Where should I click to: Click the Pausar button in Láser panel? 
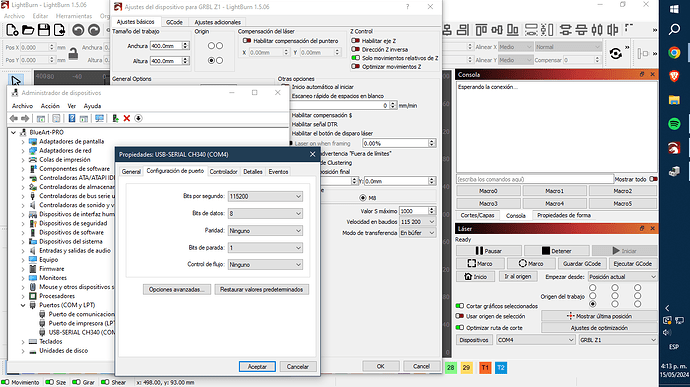pos(489,251)
